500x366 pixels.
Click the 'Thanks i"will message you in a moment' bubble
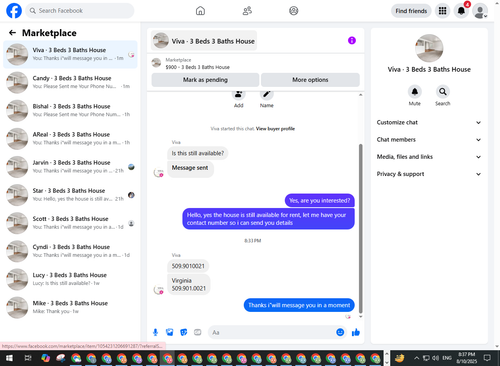click(299, 305)
